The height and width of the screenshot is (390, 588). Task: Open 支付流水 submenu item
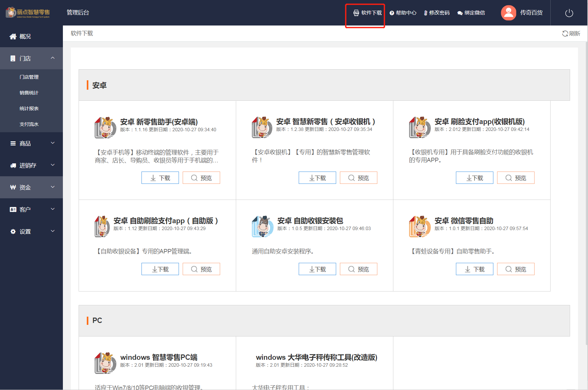29,124
